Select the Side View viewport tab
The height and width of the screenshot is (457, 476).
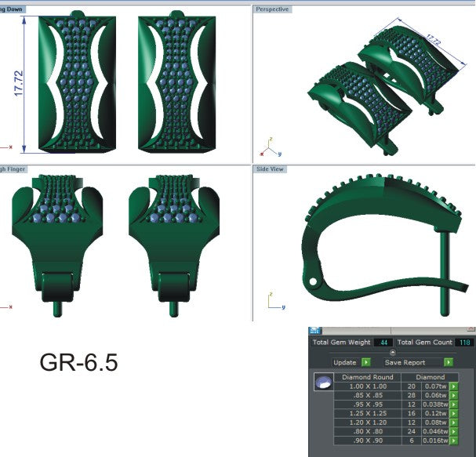271,169
